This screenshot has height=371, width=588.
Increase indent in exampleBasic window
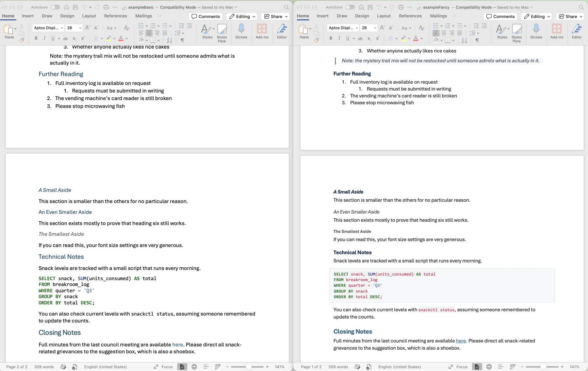[189, 26]
